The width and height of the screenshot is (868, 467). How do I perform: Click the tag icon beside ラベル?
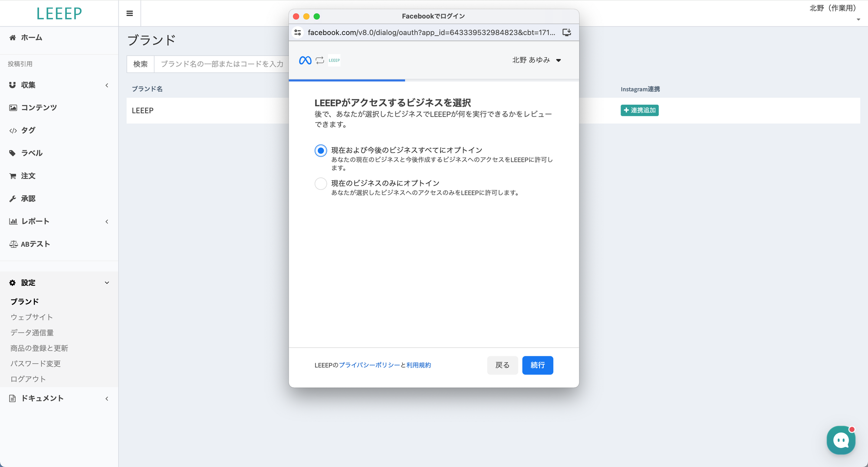click(x=13, y=153)
